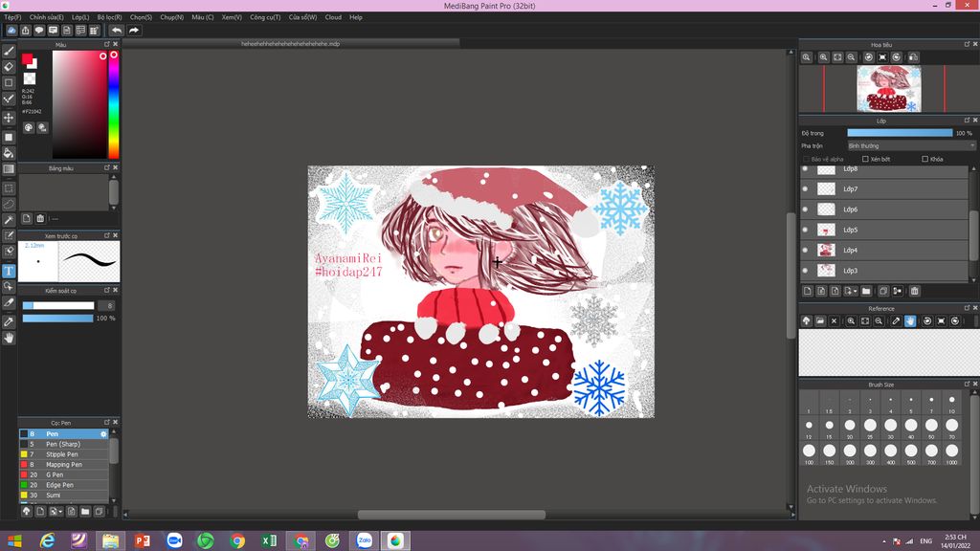Image resolution: width=980 pixels, height=551 pixels.
Task: Select the Mapping Pen brush
Action: tap(63, 465)
